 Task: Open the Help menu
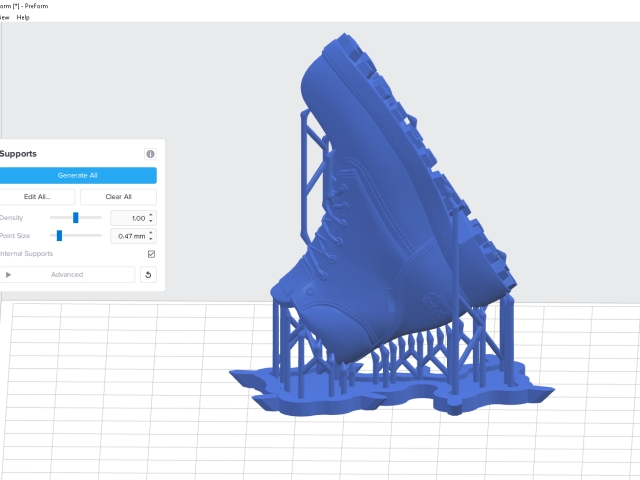pyautogui.click(x=23, y=17)
